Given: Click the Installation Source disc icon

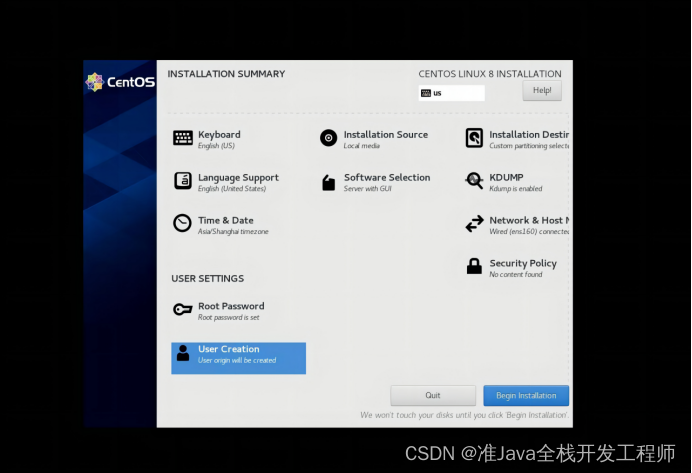Looking at the screenshot, I should click(328, 138).
